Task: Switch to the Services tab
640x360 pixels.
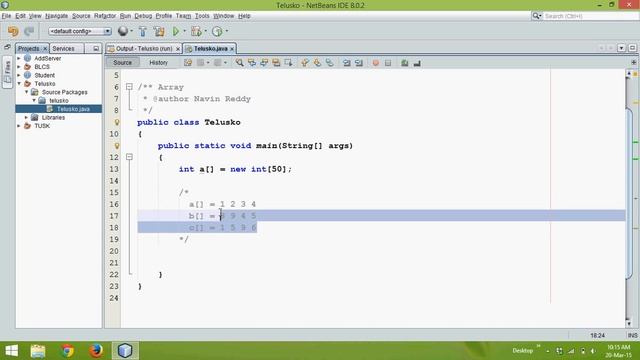Action: coord(63,49)
